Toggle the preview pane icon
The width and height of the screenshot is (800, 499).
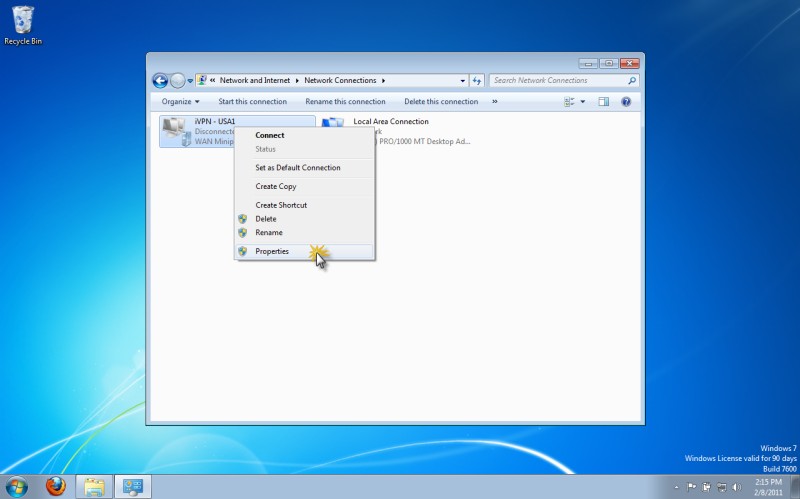[x=604, y=102]
